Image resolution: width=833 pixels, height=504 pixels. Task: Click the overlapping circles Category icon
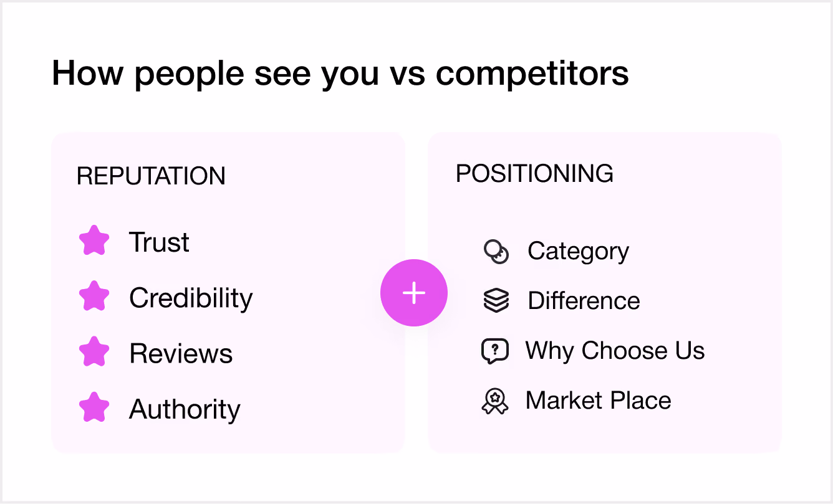click(496, 252)
